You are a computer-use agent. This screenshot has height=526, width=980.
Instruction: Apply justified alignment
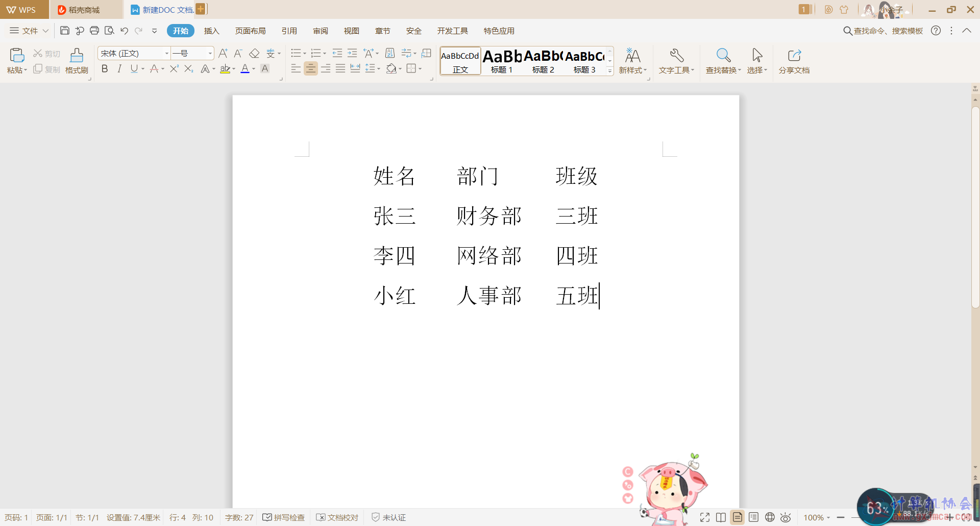click(340, 68)
